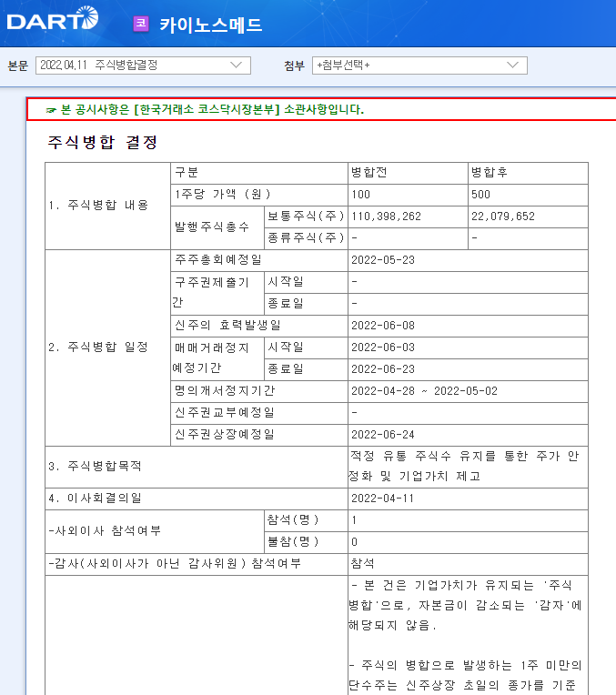This screenshot has height=695, width=616.
Task: Select the post-merger shares value 22,079,652
Action: (503, 217)
